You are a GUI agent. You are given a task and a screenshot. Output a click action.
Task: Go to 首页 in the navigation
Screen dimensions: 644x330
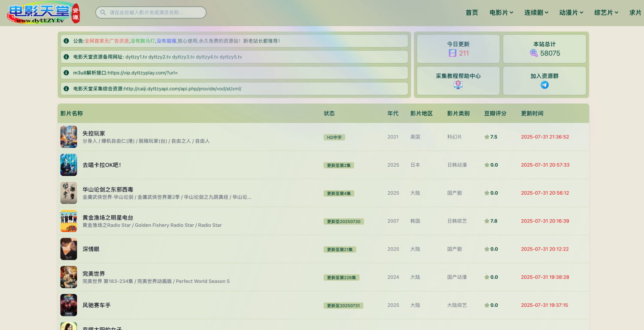coord(471,12)
